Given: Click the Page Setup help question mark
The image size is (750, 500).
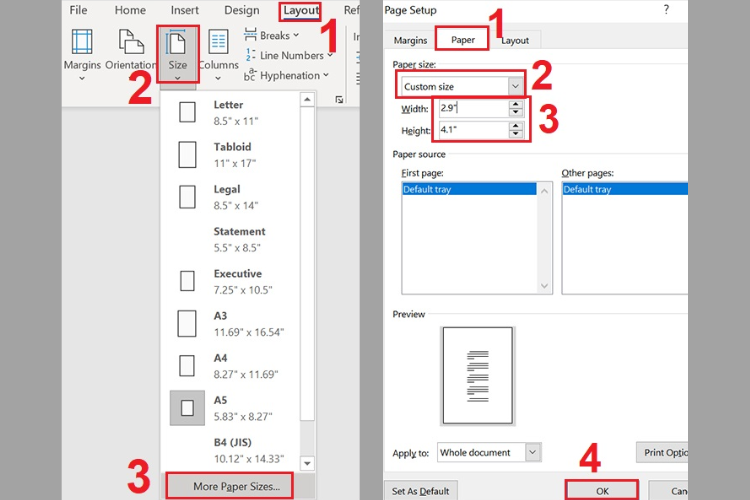Looking at the screenshot, I should (666, 10).
